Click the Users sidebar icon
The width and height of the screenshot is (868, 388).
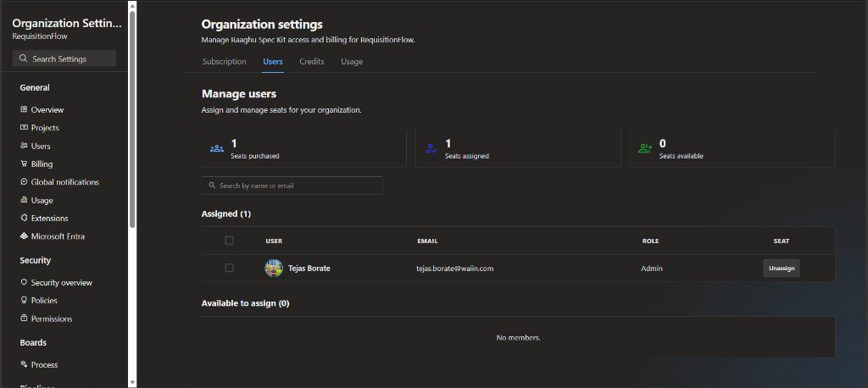pos(24,146)
